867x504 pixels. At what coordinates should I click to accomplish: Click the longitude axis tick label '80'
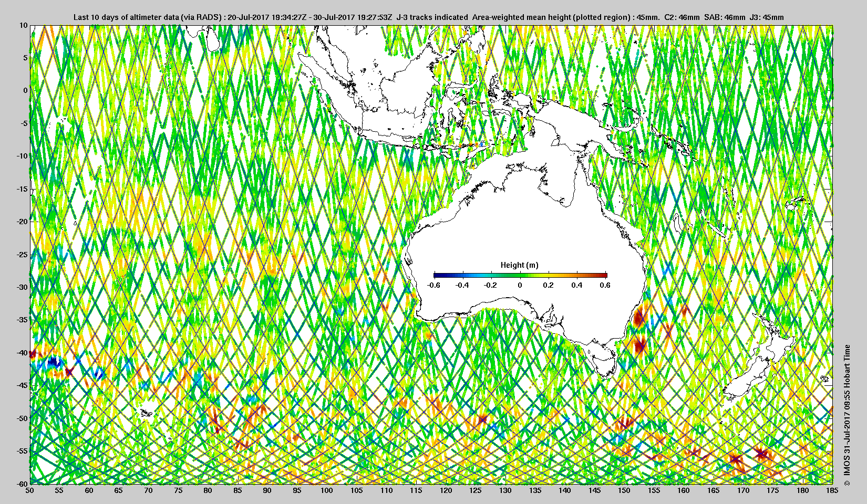[x=209, y=490]
